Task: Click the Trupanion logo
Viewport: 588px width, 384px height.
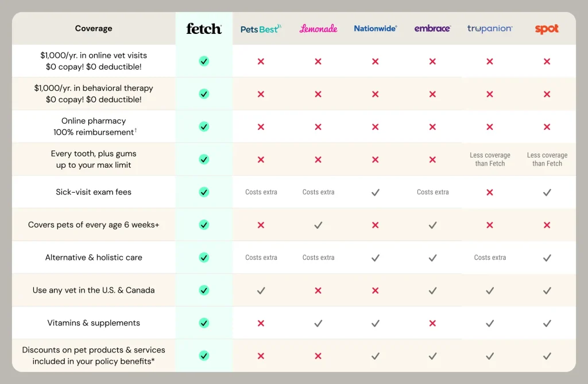Action: (x=490, y=28)
